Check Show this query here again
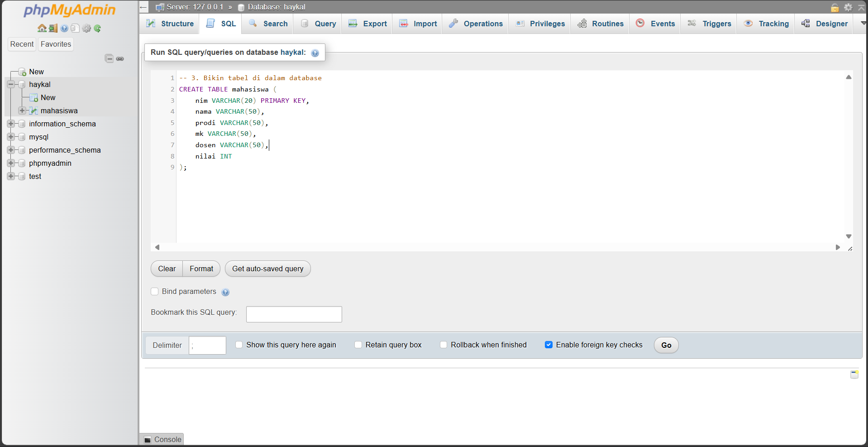 point(239,345)
